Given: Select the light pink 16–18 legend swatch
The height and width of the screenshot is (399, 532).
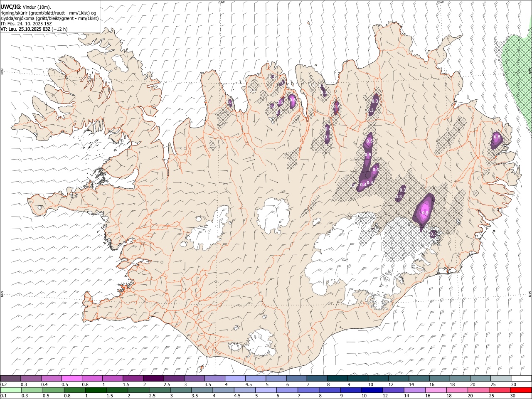Looking at the screenshot, I should 436,390.
